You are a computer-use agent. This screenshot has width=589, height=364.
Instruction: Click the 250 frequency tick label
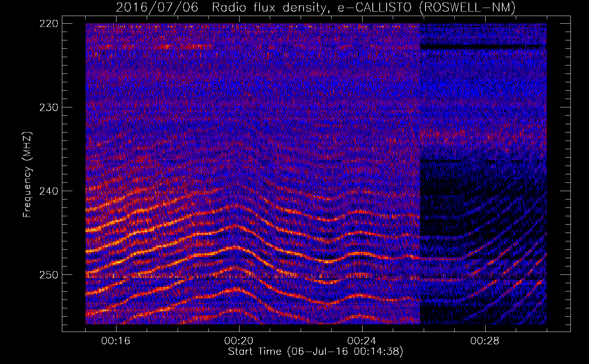[48, 275]
